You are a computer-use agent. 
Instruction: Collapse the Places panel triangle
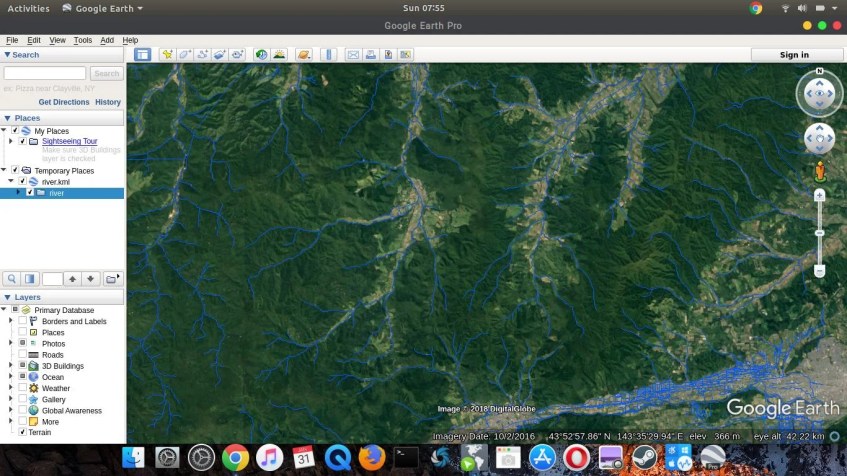tap(7, 118)
